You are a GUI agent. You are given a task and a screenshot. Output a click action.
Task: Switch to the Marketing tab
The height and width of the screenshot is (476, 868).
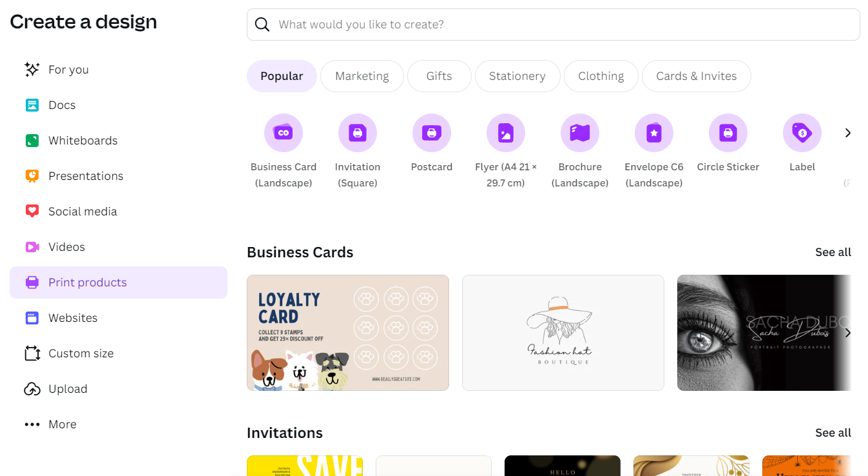coord(362,75)
